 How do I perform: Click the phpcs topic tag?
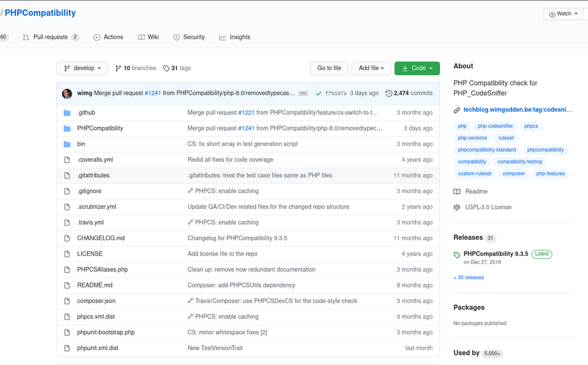pyautogui.click(x=531, y=126)
